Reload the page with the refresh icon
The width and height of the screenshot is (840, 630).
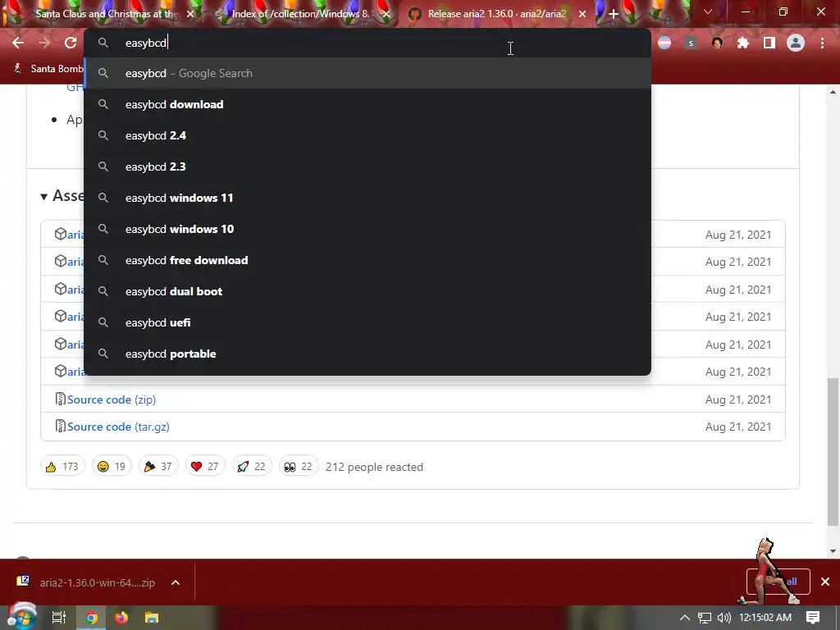(x=71, y=43)
